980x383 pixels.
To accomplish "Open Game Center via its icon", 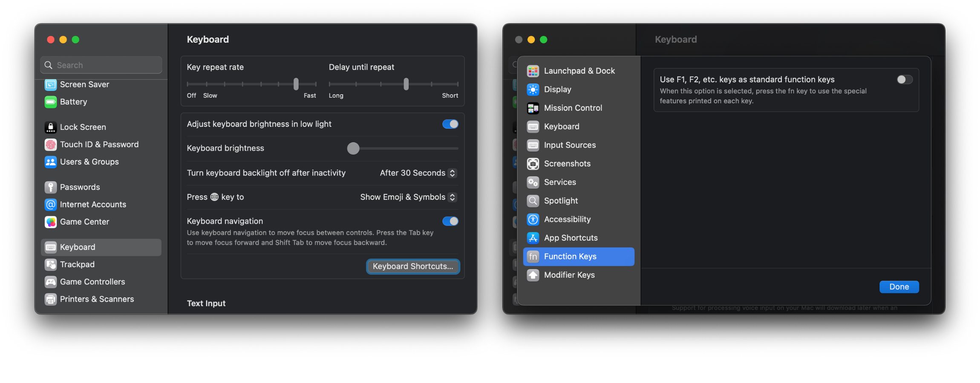I will [x=51, y=222].
